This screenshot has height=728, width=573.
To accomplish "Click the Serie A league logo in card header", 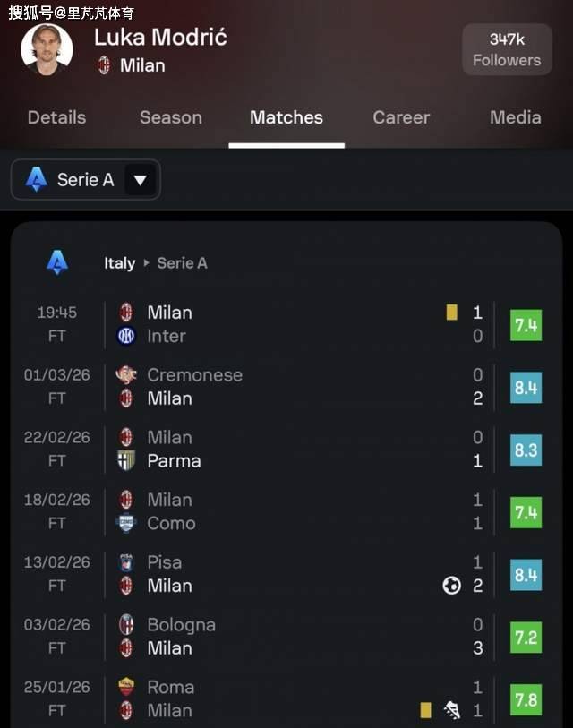I will (57, 262).
